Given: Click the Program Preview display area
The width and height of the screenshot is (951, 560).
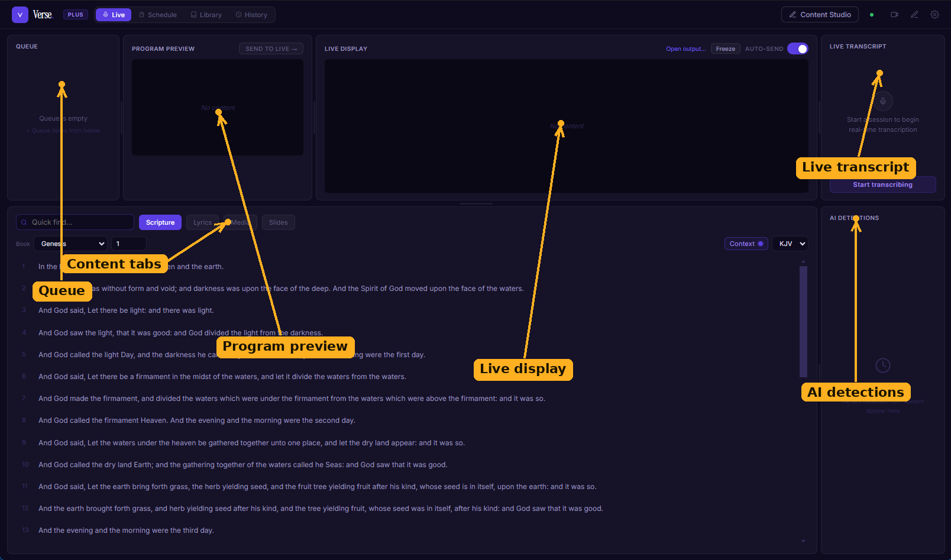Looking at the screenshot, I should tap(218, 108).
